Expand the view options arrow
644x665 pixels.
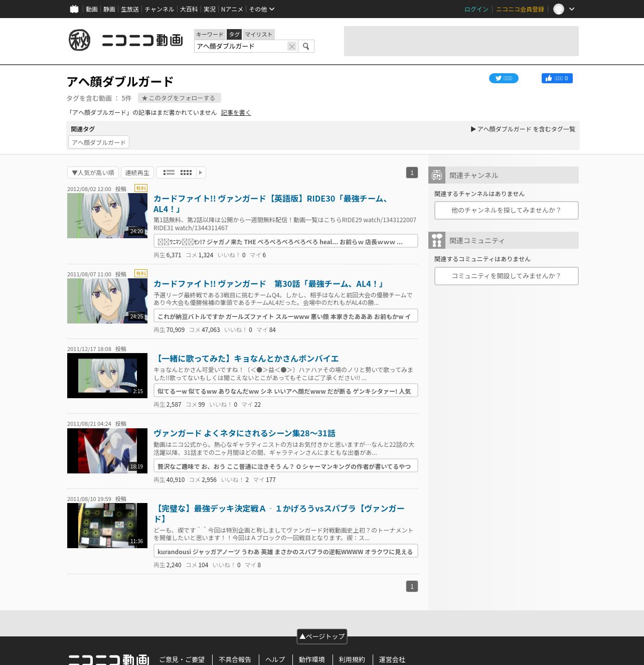pos(201,173)
